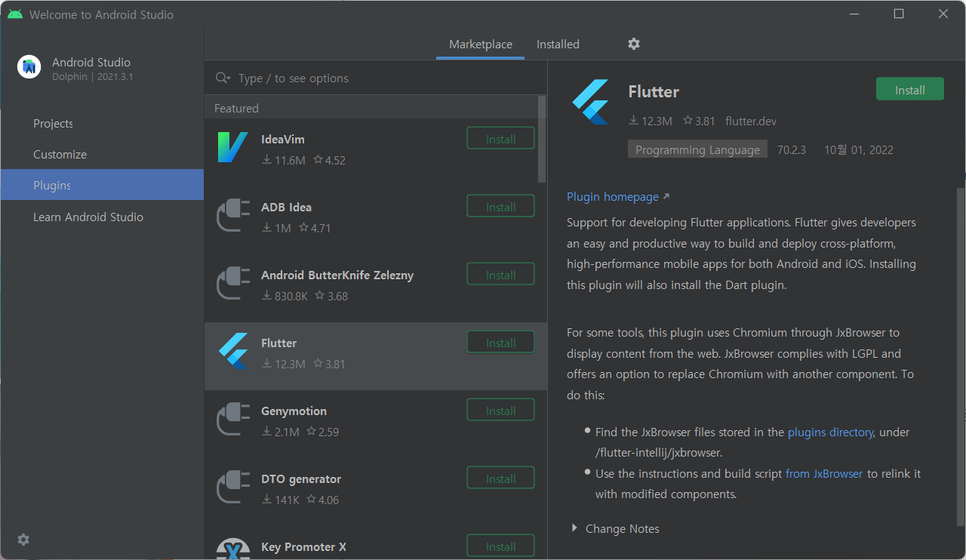Click the Android Studio logo in sidebar
The height and width of the screenshot is (560, 966).
pyautogui.click(x=29, y=67)
